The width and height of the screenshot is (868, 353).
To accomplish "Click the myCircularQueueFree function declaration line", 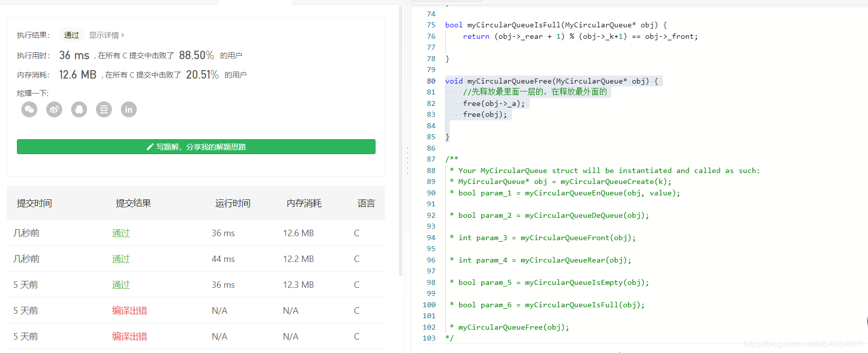I will pos(552,81).
